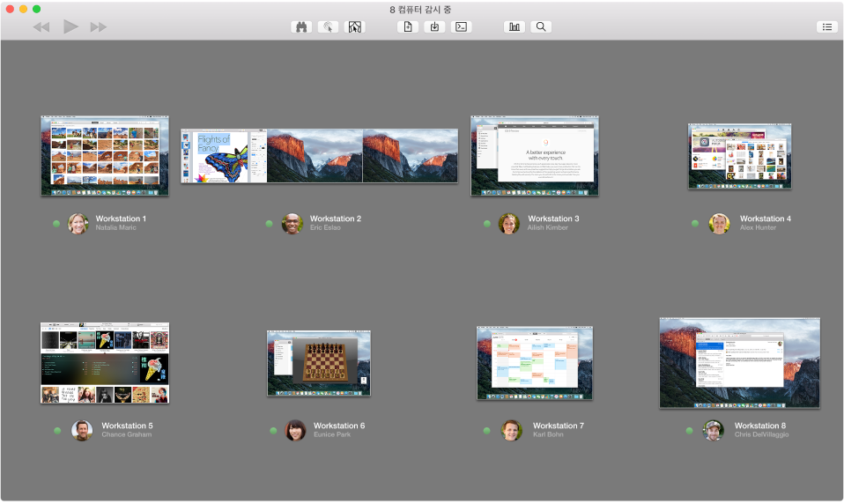Click the Workstation 4 screen thumbnail
Image resolution: width=844 pixels, height=504 pixels.
click(739, 156)
